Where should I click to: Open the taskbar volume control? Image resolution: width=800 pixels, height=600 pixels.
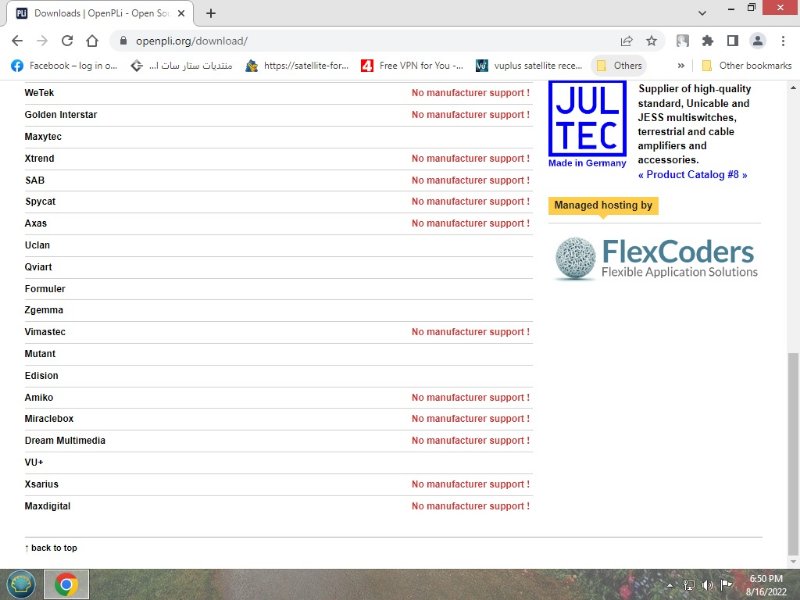(x=708, y=585)
